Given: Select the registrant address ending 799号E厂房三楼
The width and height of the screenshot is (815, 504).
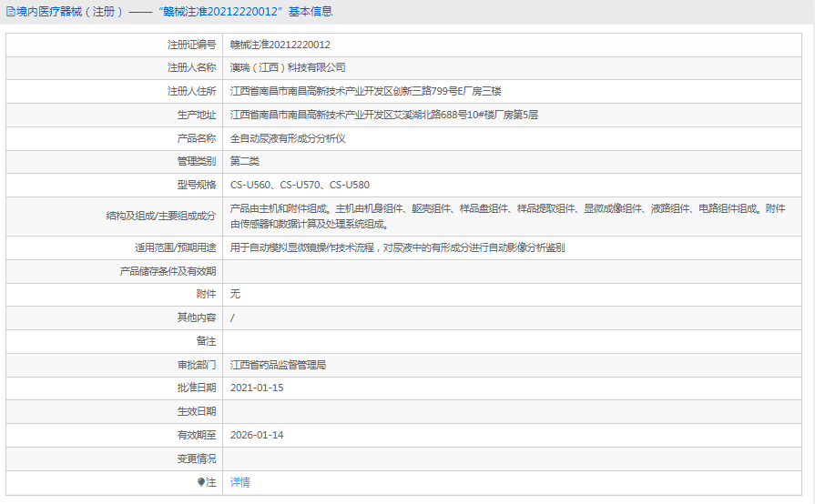Looking at the screenshot, I should tap(366, 91).
